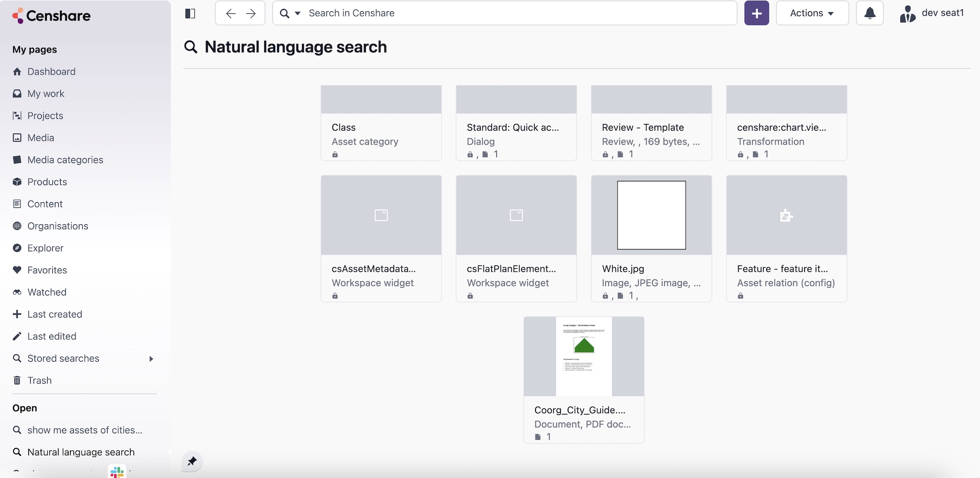
Task: Open csAssetMetadata... widget thumbnail
Action: pos(381,215)
